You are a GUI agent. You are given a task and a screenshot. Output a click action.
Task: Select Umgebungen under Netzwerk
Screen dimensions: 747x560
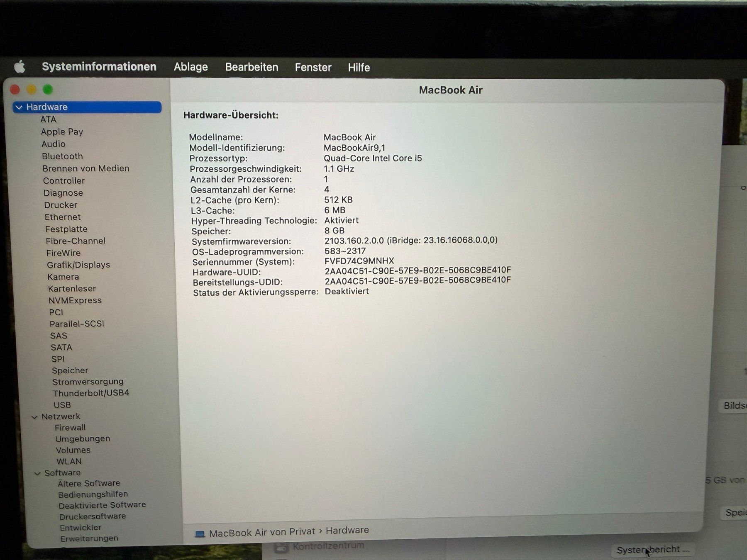pos(83,439)
